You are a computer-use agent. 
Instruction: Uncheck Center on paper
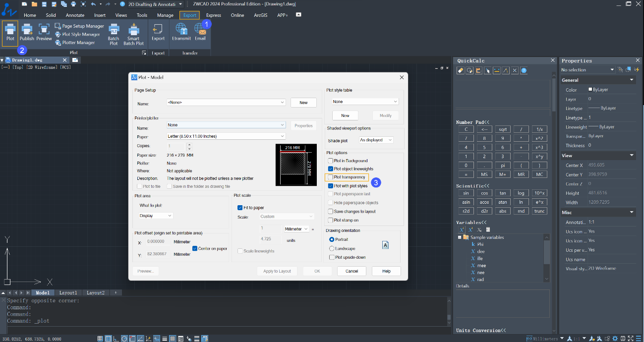click(x=195, y=248)
